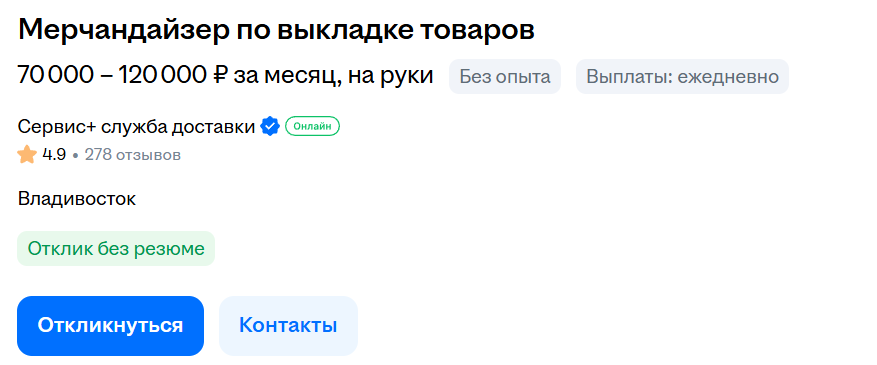Click the Отклик без резюме label
The width and height of the screenshot is (877, 365).
116,249
